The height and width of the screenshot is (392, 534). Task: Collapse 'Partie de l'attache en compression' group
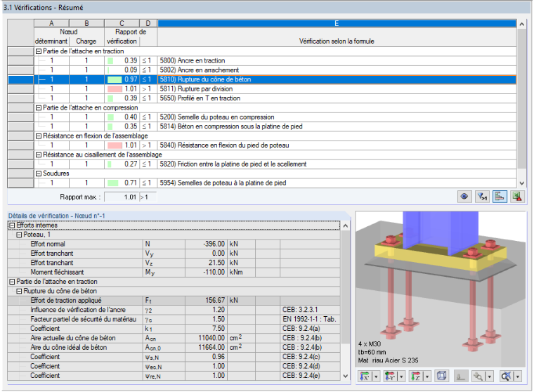click(39, 107)
